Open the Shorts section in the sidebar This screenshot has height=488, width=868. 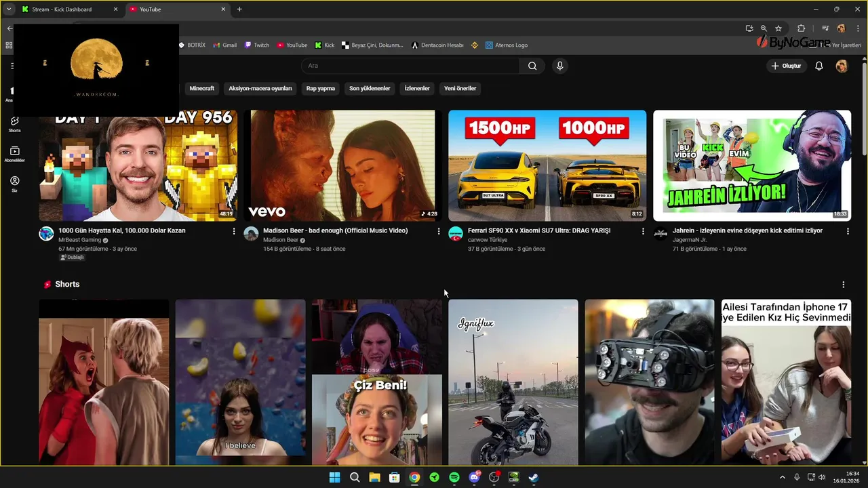(14, 124)
